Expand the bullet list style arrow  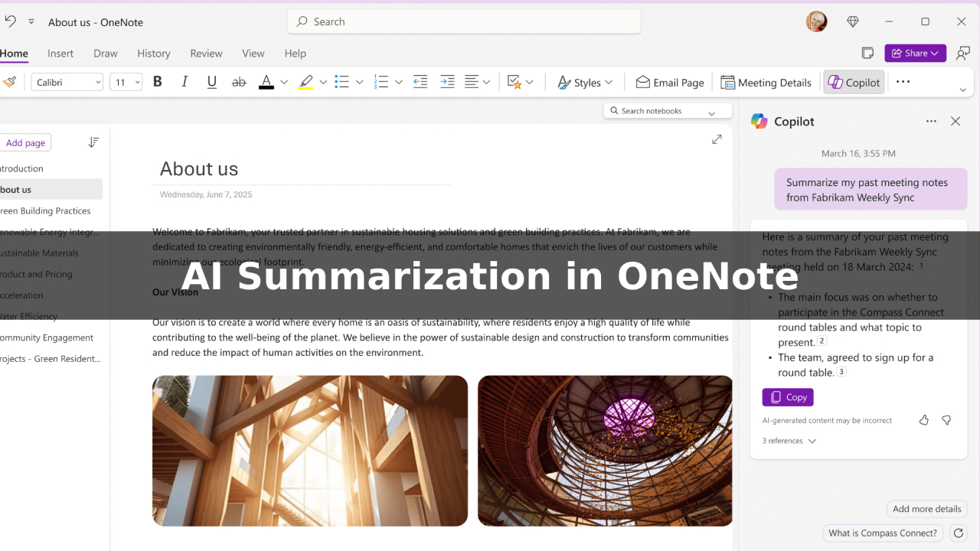pos(359,82)
